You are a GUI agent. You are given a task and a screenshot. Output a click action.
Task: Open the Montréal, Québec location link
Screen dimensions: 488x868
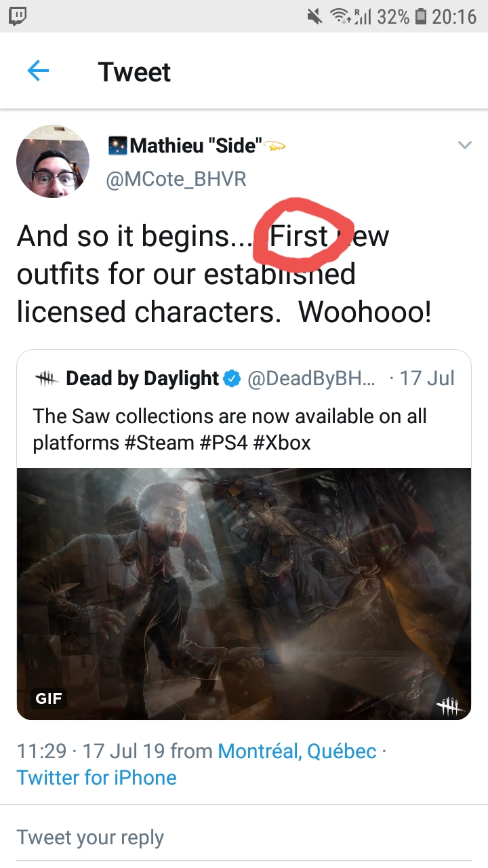[x=297, y=751]
